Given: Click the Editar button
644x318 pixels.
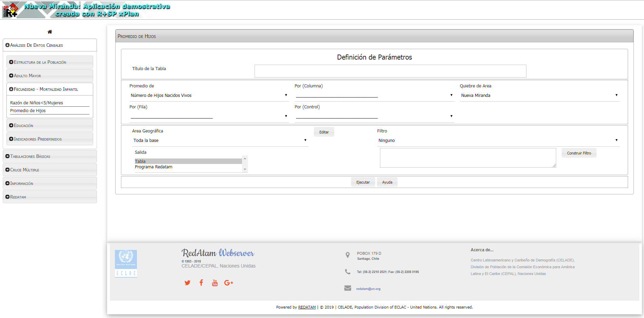Looking at the screenshot, I should 324,132.
